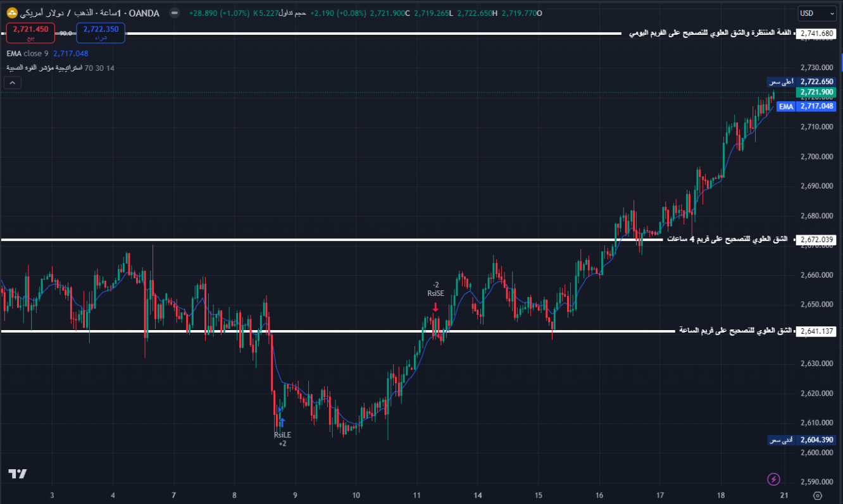Click date 3 on the time axis
The height and width of the screenshot is (504, 843).
[52, 495]
